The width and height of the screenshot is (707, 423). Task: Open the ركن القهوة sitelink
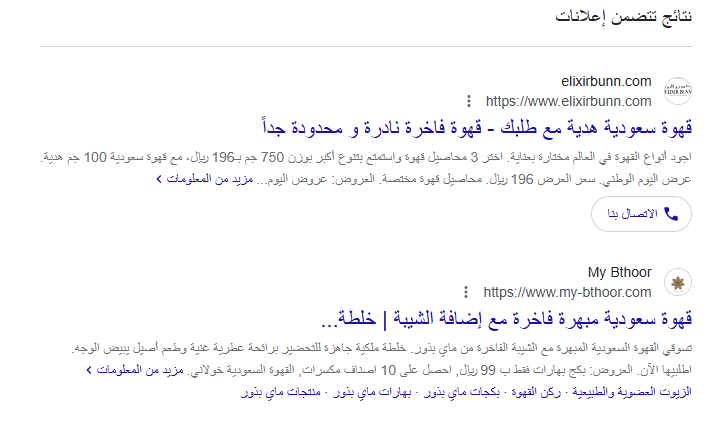coord(536,392)
